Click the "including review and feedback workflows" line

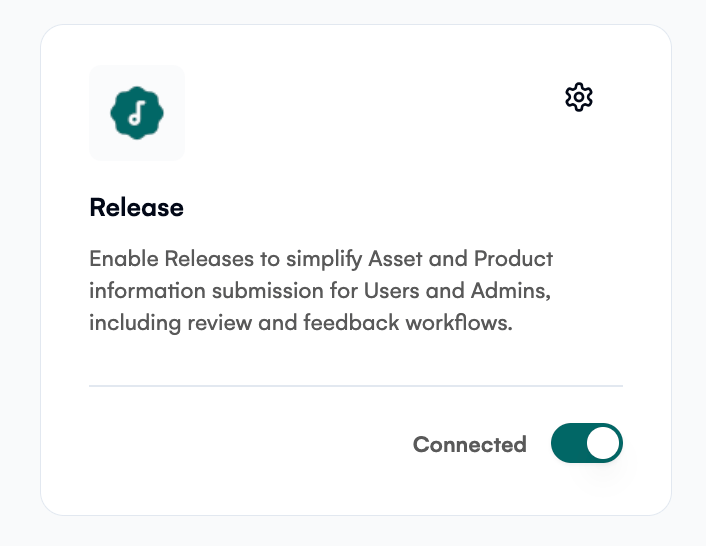[x=301, y=323]
